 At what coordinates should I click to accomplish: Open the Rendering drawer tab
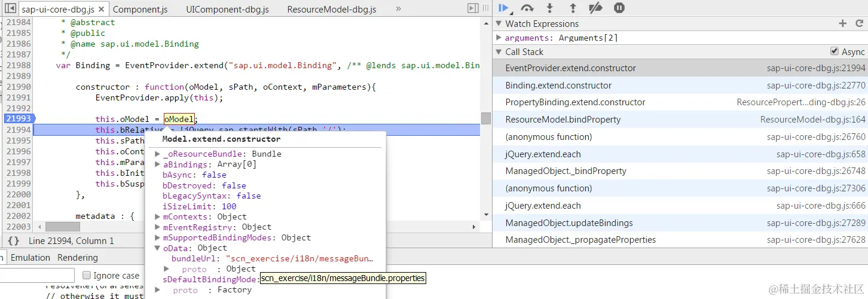click(x=78, y=258)
